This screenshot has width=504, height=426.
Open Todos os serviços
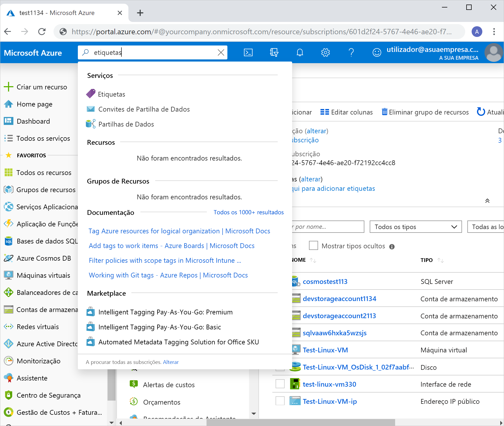pyautogui.click(x=43, y=138)
